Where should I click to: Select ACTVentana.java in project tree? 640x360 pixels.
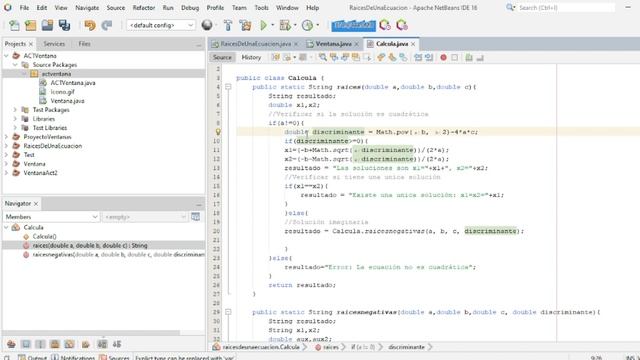coord(73,83)
